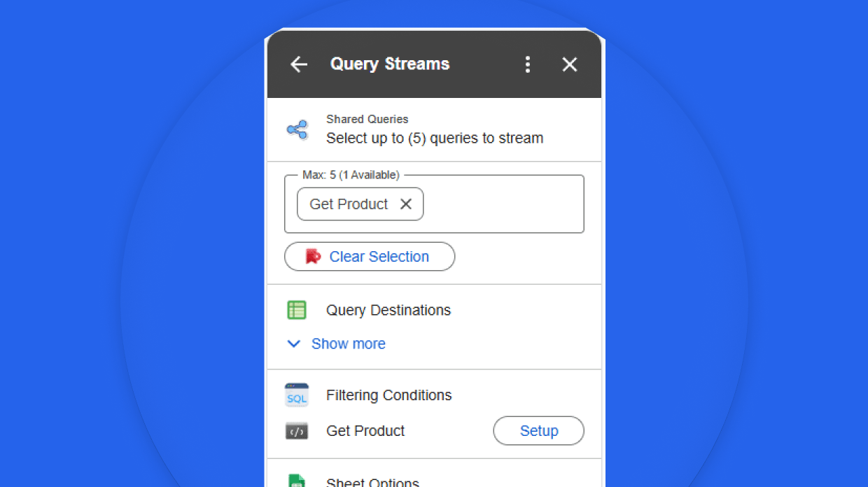Click the Clear Selection button
Viewport: 868px width, 487px height.
[x=369, y=256]
